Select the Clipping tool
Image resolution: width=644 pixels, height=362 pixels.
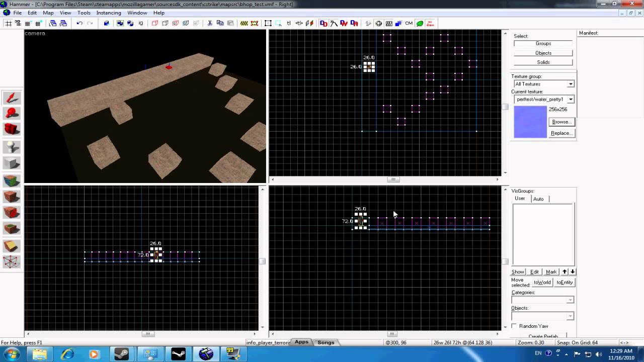(12, 246)
